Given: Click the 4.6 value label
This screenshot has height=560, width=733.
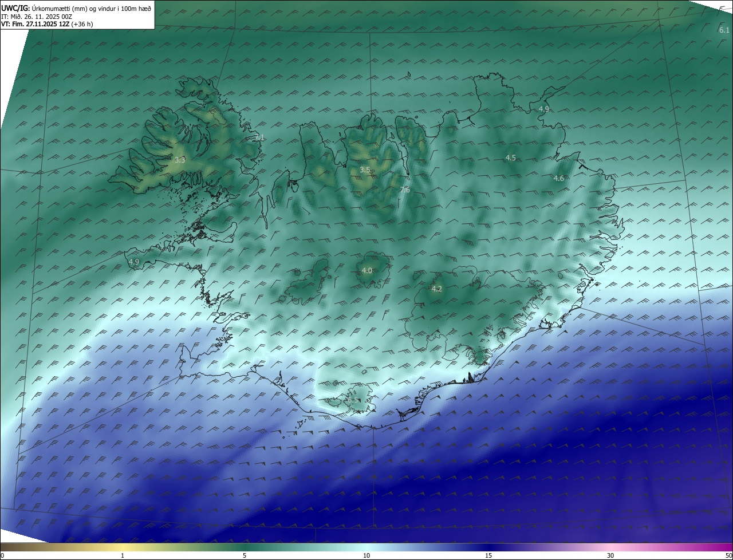Looking at the screenshot, I should 558,179.
